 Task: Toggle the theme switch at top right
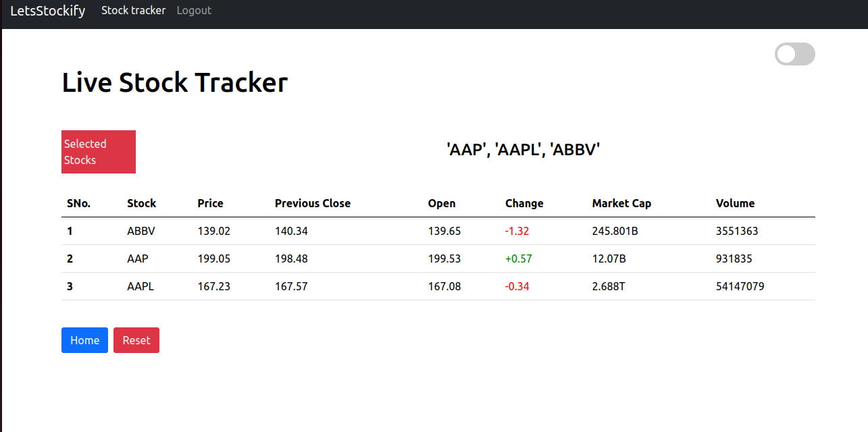click(794, 54)
